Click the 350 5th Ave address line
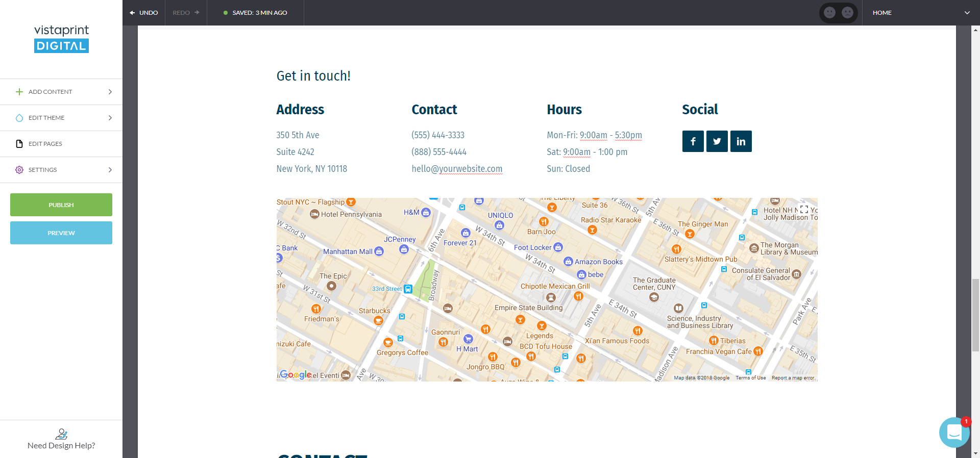This screenshot has width=980, height=458. coord(298,135)
